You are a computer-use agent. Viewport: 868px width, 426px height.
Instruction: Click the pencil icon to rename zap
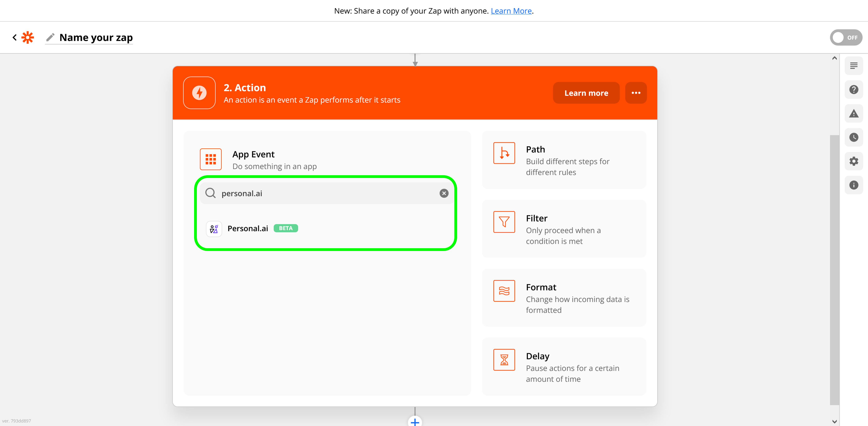[50, 37]
